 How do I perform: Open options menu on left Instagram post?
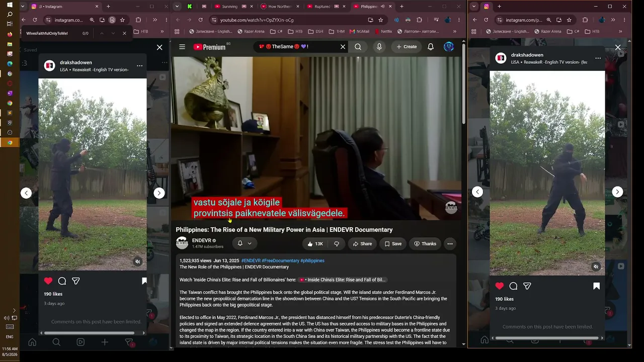pyautogui.click(x=139, y=66)
